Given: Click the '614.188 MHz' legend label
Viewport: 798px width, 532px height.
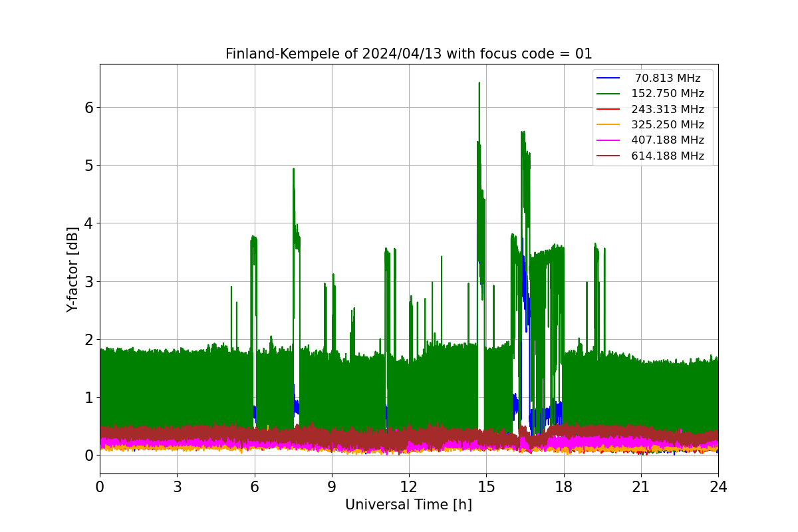Looking at the screenshot, I should (x=668, y=156).
